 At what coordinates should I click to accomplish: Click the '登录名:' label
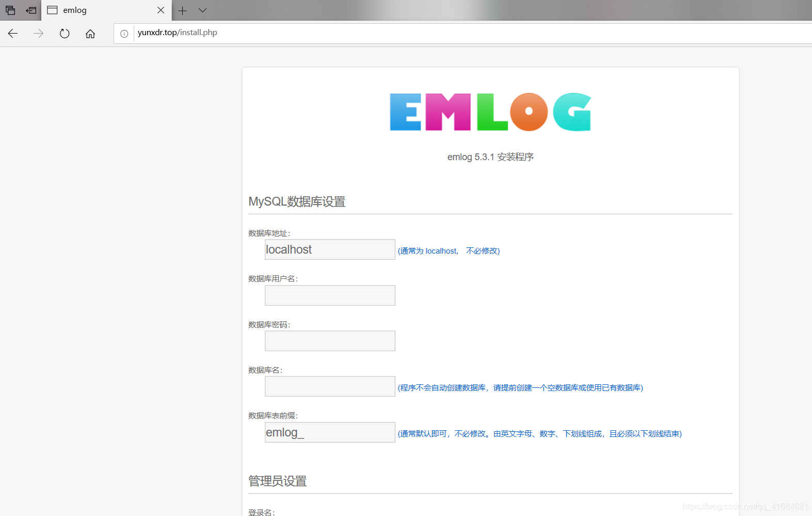(262, 512)
